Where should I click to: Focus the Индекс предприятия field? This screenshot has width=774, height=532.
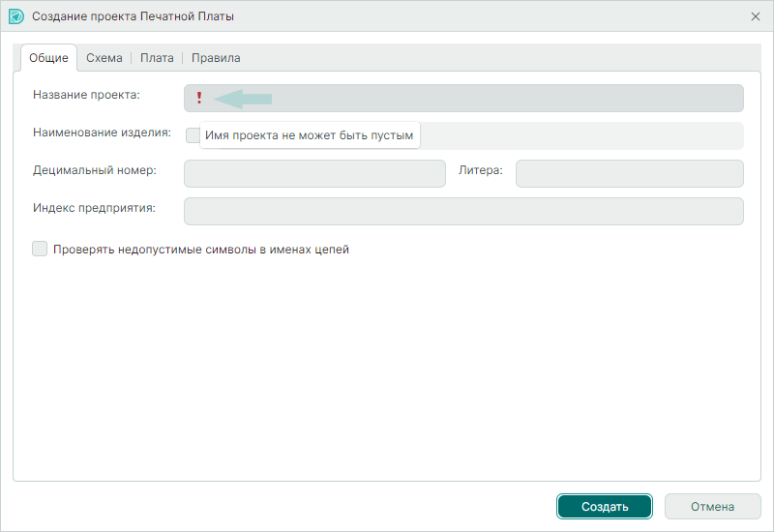(x=463, y=211)
